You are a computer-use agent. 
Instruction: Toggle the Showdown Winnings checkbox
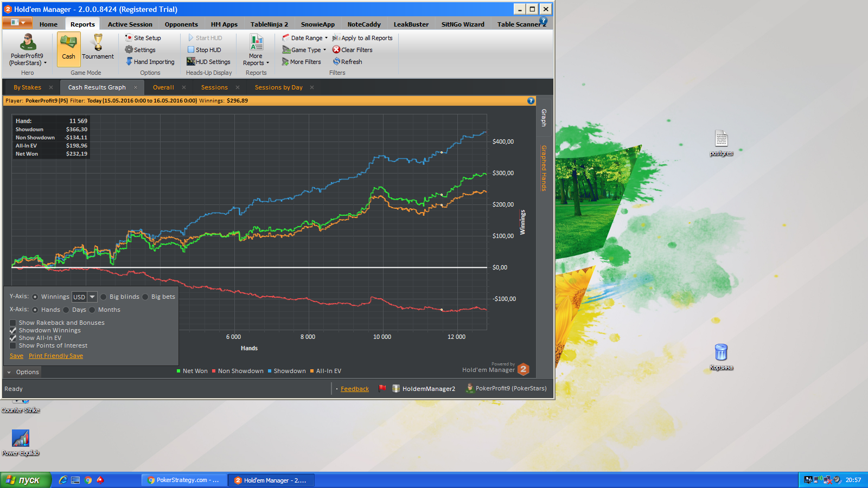[x=13, y=330]
